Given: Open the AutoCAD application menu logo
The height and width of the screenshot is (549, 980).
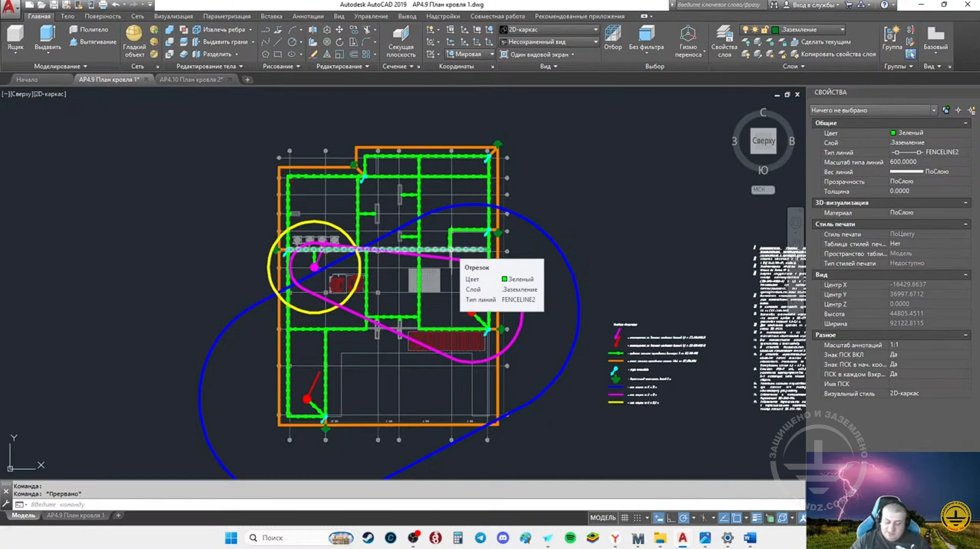Looking at the screenshot, I should coord(9,6).
